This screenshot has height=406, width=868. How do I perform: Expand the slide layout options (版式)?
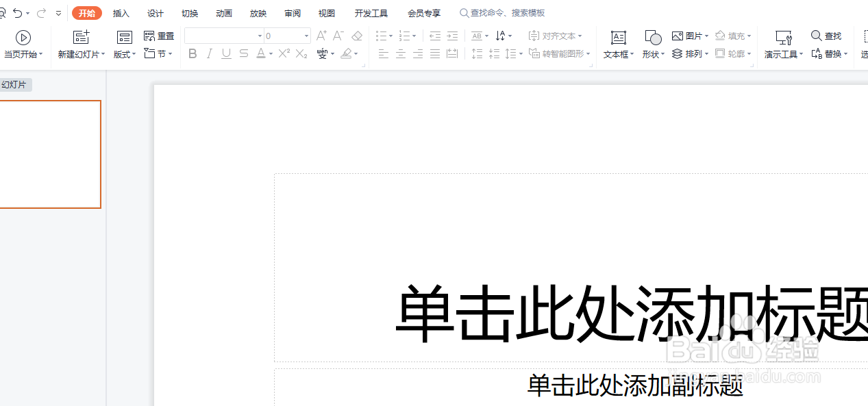click(124, 53)
